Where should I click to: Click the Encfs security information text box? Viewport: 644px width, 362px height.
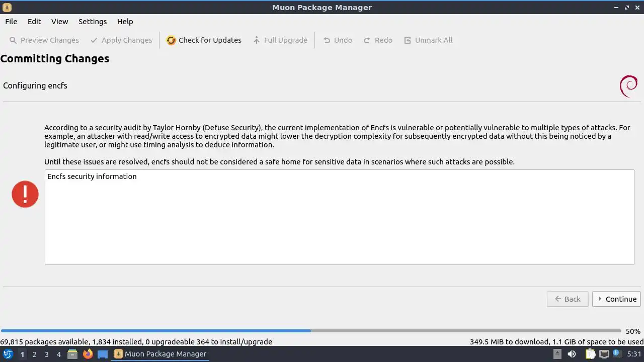pyautogui.click(x=340, y=217)
